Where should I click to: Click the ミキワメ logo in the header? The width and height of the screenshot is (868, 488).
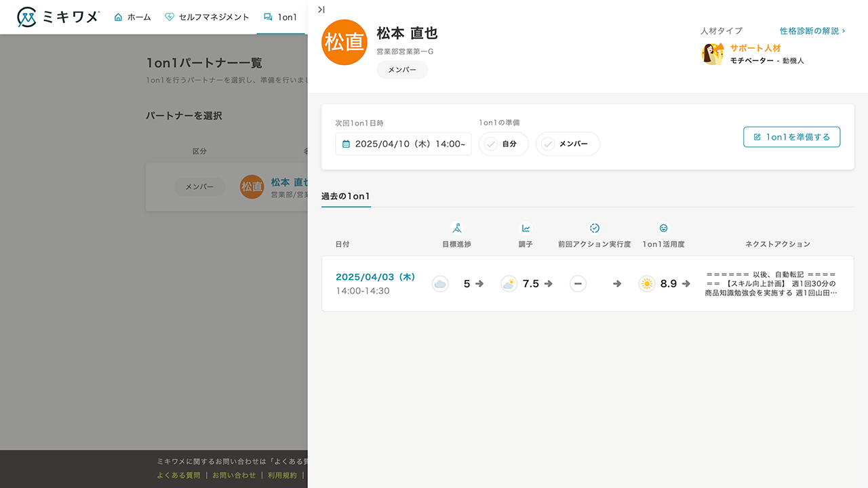58,17
